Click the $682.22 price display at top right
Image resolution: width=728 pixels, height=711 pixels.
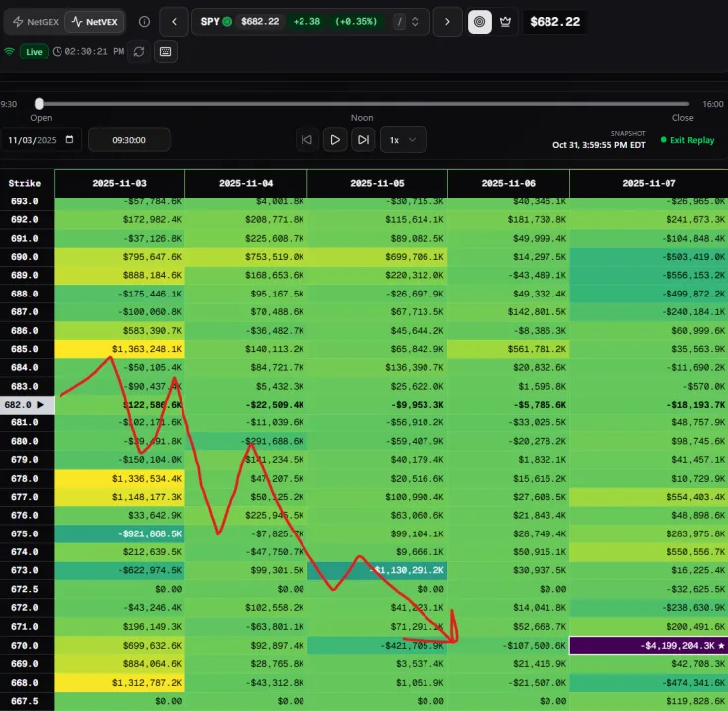554,22
